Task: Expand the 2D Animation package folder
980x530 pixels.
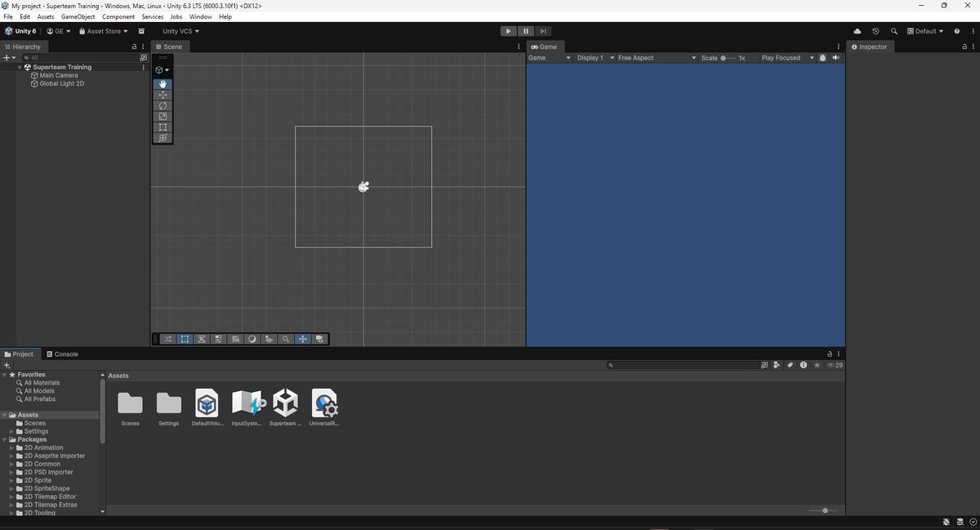Action: pos(11,448)
